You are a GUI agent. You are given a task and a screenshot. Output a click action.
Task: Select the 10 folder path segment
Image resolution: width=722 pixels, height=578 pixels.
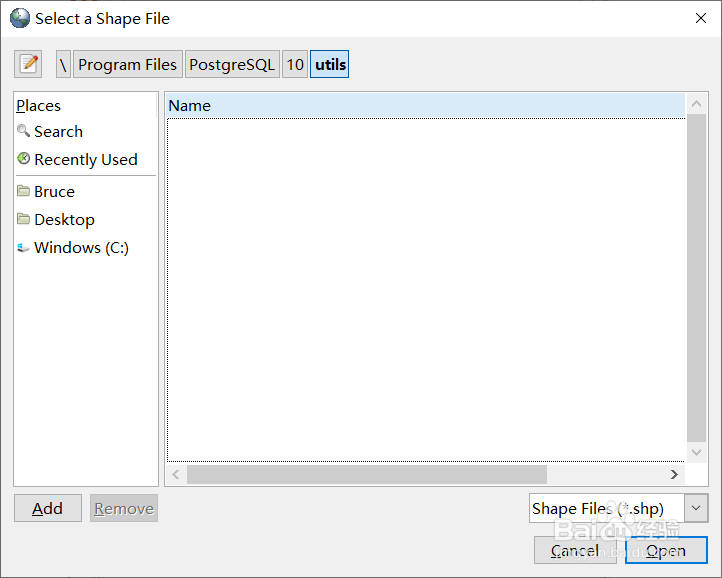pos(295,64)
